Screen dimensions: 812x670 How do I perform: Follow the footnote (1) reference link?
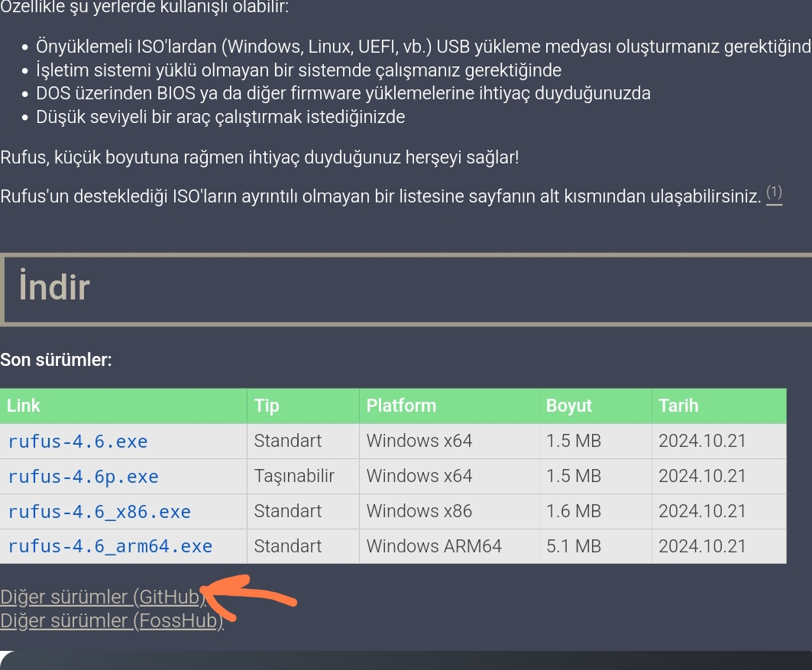pyautogui.click(x=775, y=193)
